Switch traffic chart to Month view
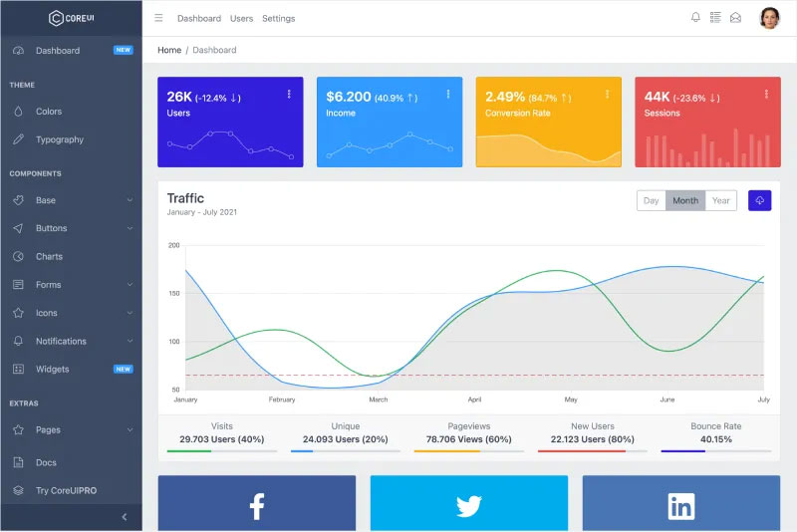The width and height of the screenshot is (797, 532). (x=685, y=200)
